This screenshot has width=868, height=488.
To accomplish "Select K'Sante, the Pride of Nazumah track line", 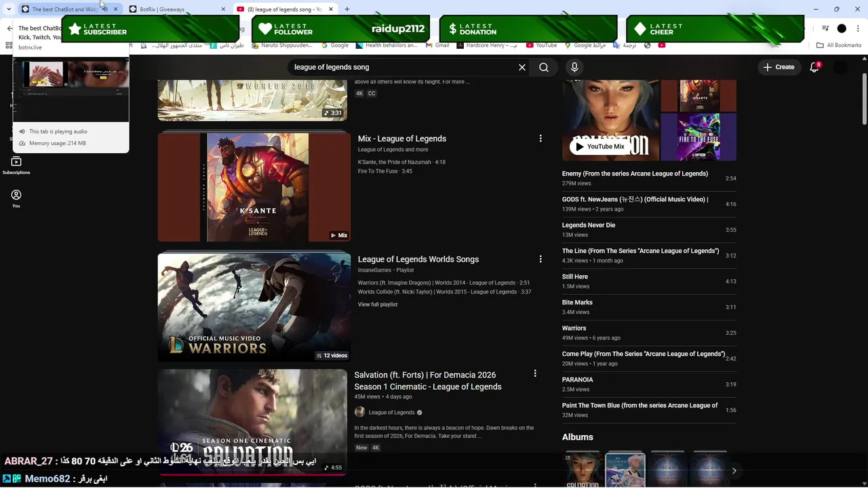I will coord(401,162).
